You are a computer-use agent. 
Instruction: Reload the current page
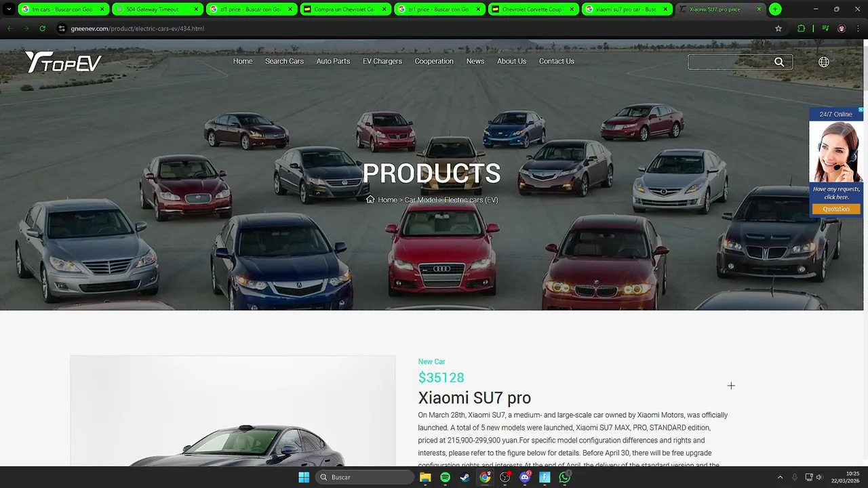pyautogui.click(x=43, y=28)
